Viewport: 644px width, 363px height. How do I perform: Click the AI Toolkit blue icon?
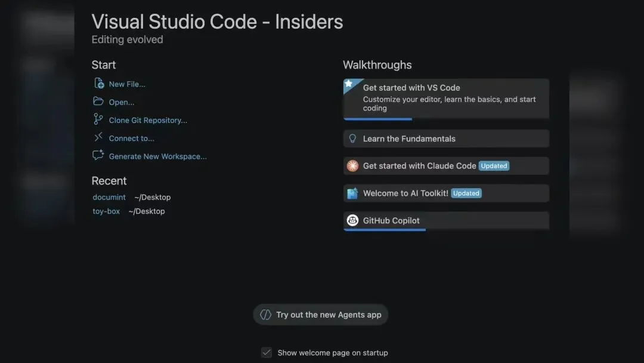[352, 193]
